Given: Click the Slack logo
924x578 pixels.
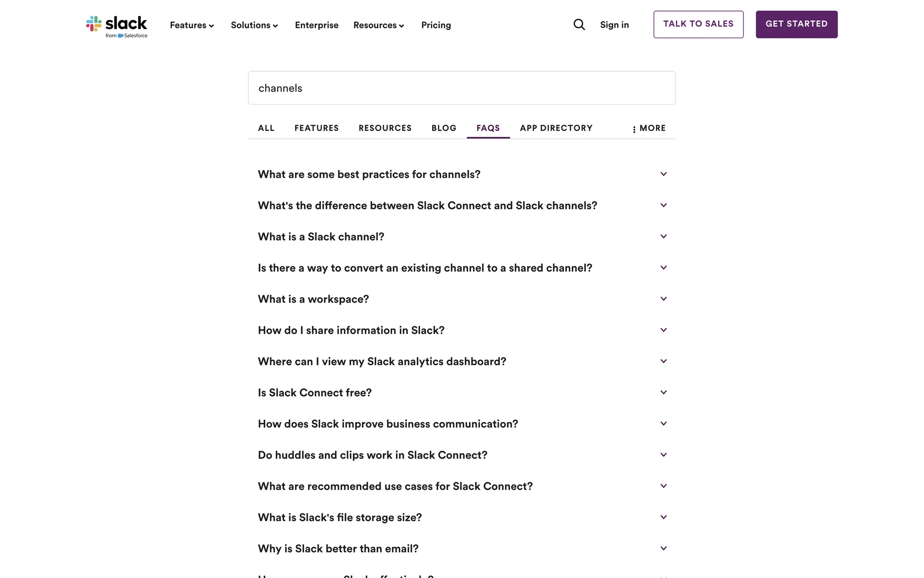Looking at the screenshot, I should click(116, 26).
